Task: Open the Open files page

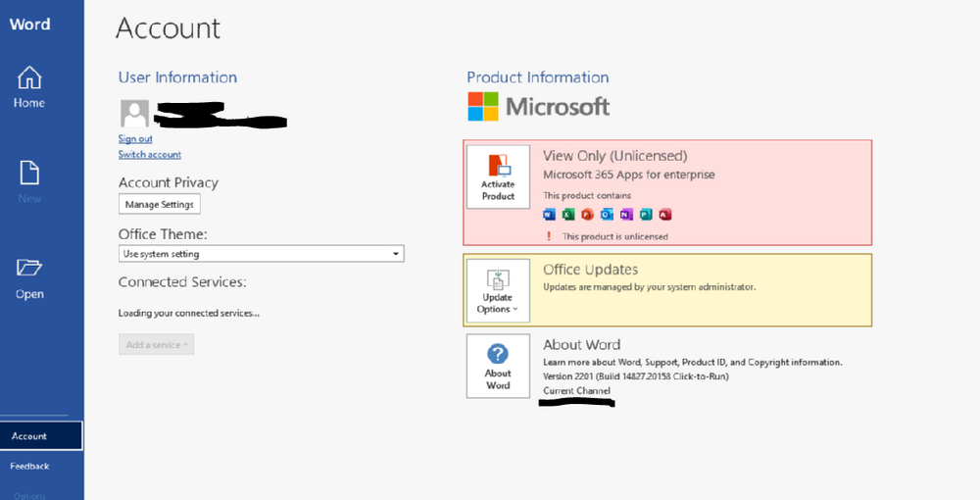Action: coord(29,278)
